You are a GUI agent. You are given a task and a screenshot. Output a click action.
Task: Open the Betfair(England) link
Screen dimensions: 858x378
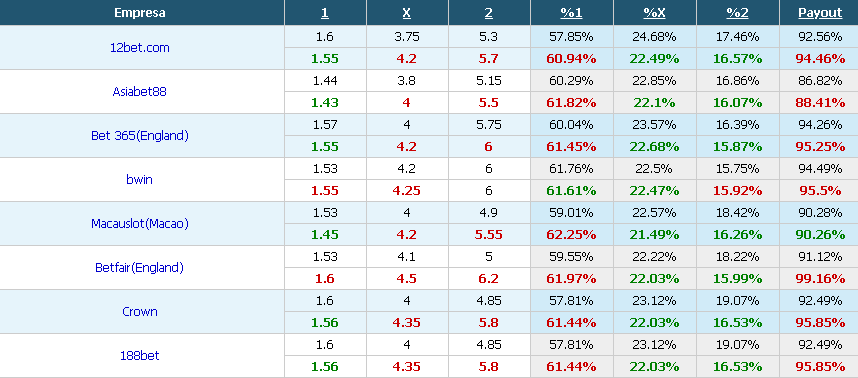click(x=140, y=267)
